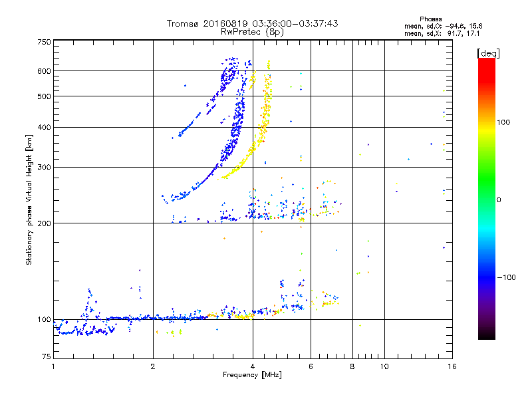Click the x-axis tick label "8"
This screenshot has height=399, width=532.
point(352,366)
